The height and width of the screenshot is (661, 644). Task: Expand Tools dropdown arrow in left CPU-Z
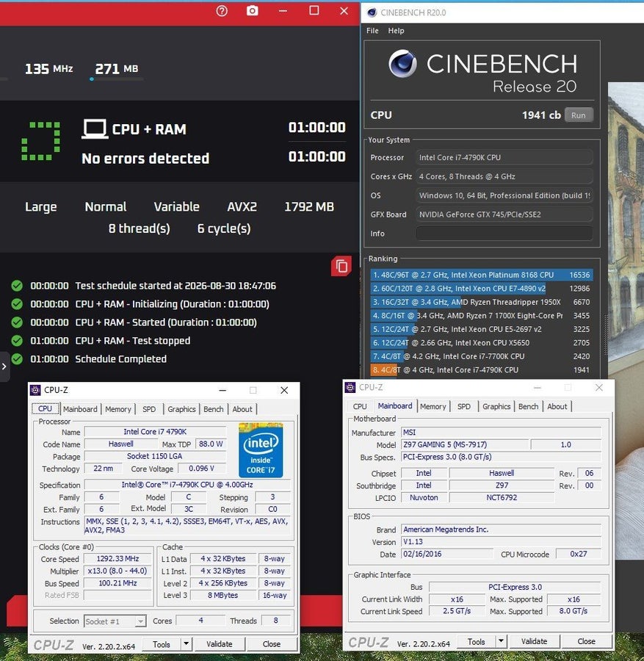(x=187, y=644)
